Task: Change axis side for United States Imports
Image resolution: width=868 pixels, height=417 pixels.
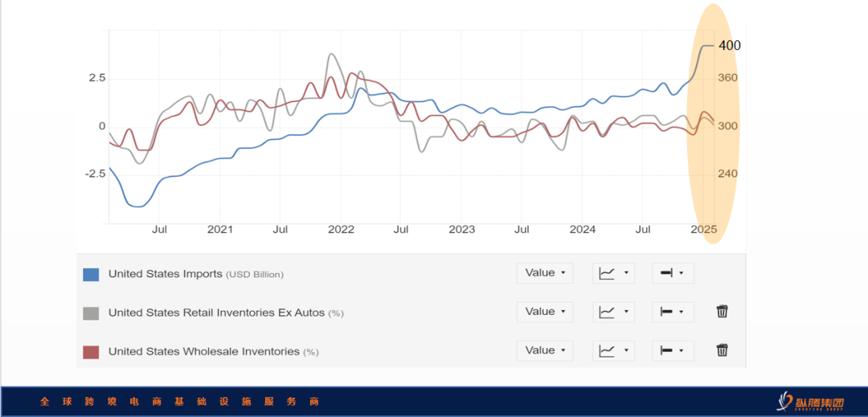Action: 673,273
